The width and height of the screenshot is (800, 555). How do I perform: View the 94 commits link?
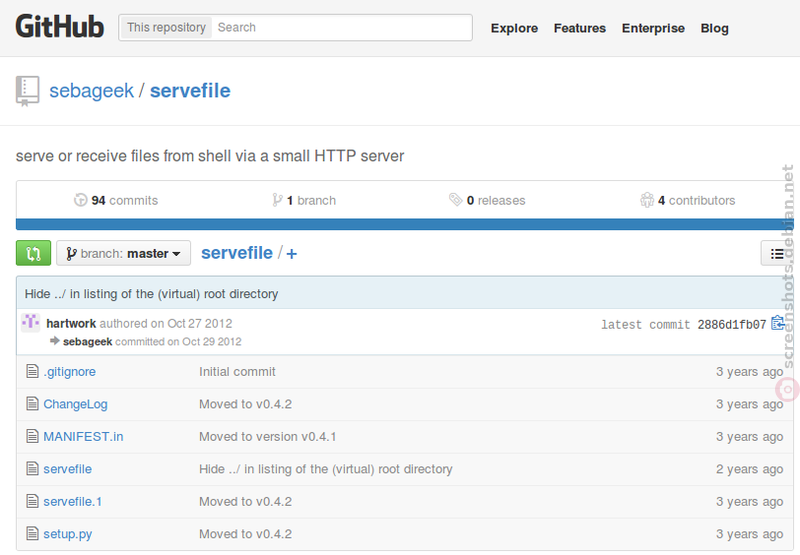click(x=116, y=200)
